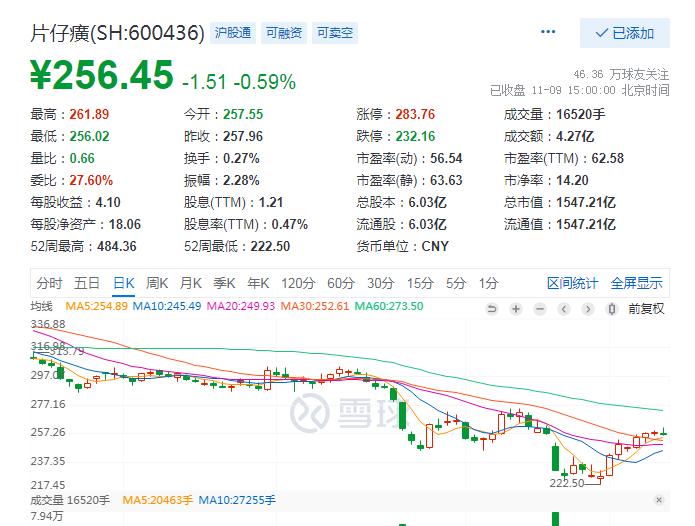Image resolution: width=695 pixels, height=526 pixels.
Task: Open the 区间统计 range statistics link
Action: 572,283
